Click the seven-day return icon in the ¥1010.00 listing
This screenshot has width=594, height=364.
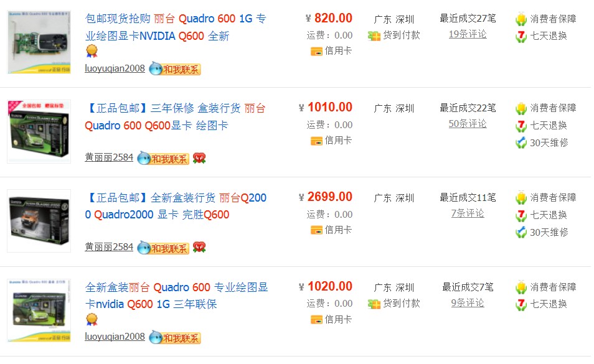(521, 126)
